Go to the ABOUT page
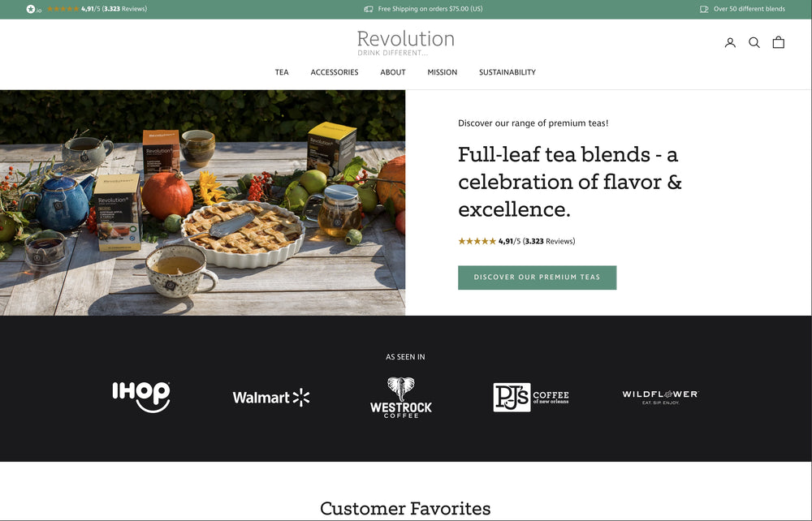This screenshot has width=812, height=521. [x=392, y=72]
